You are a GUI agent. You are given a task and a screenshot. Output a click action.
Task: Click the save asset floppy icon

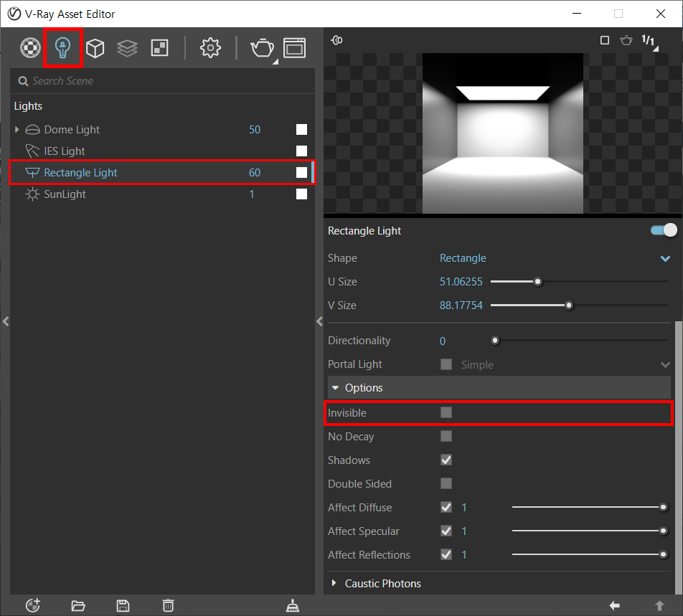pyautogui.click(x=123, y=605)
